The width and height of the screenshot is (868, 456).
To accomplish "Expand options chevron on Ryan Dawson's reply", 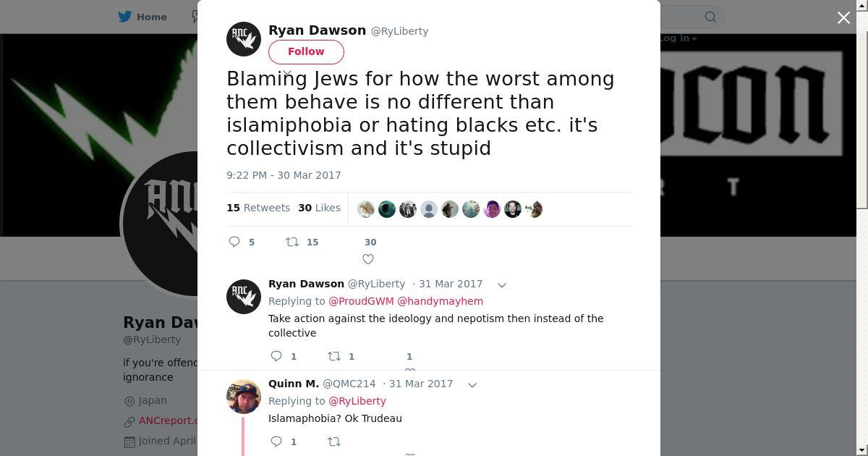I will (502, 284).
